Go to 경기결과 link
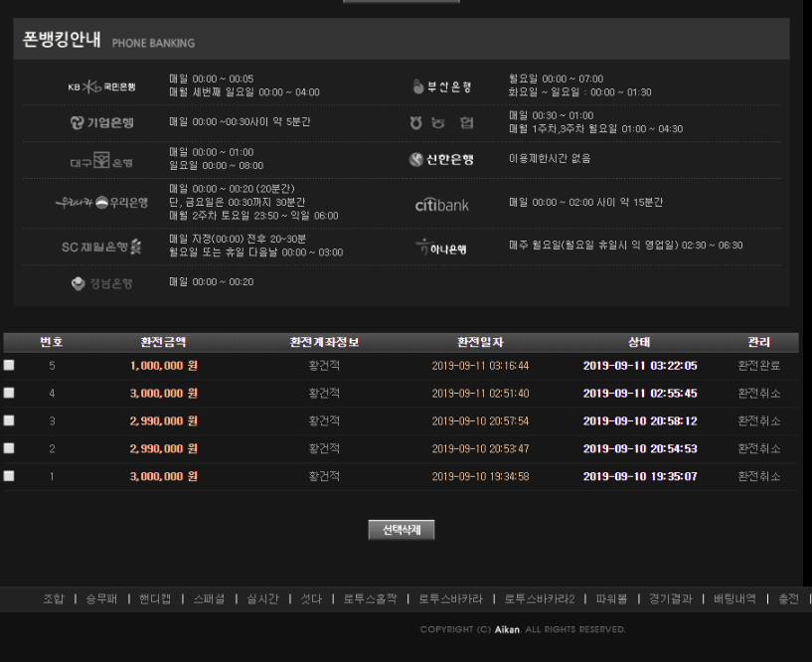 pyautogui.click(x=671, y=598)
